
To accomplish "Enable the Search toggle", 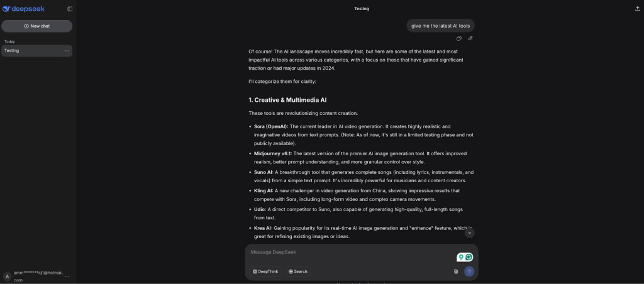I will [297, 271].
